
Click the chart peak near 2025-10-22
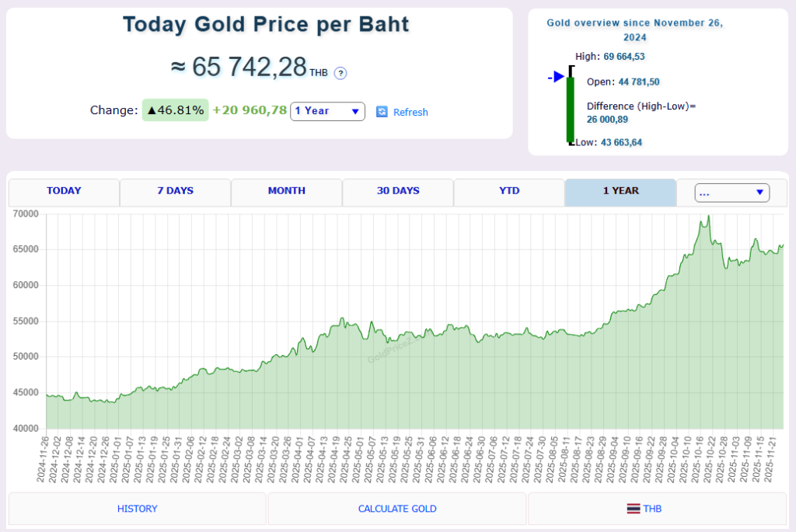point(707,217)
